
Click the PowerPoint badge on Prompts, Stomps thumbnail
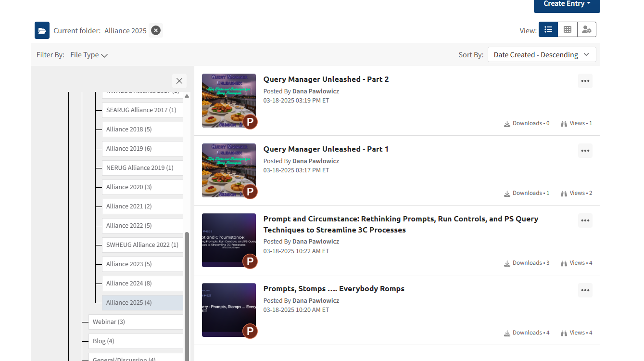[x=250, y=331]
